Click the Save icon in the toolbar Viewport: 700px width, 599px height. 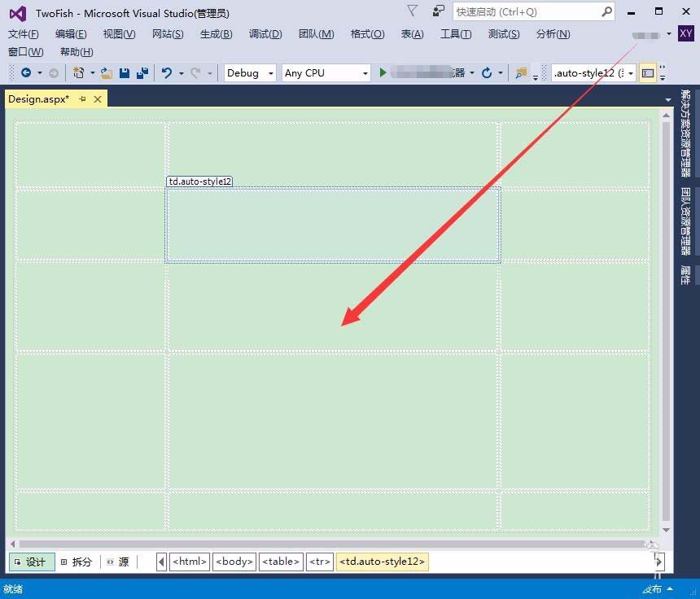[125, 72]
